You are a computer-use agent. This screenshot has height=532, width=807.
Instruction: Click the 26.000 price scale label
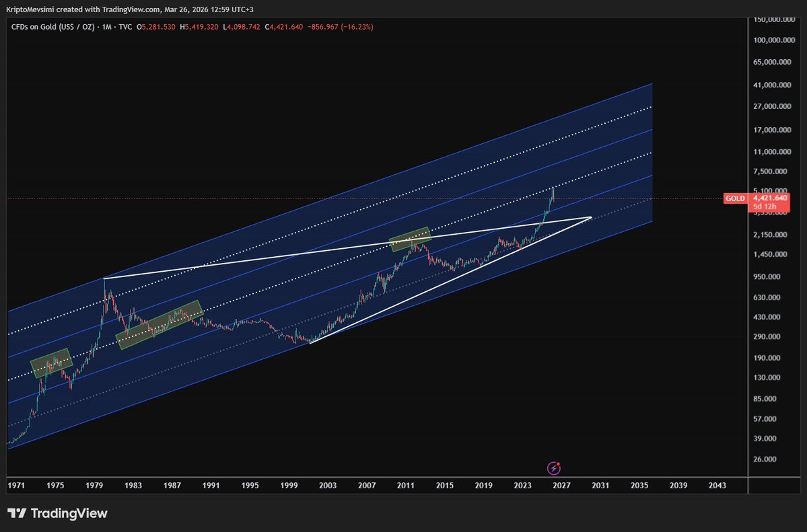[x=765, y=459]
